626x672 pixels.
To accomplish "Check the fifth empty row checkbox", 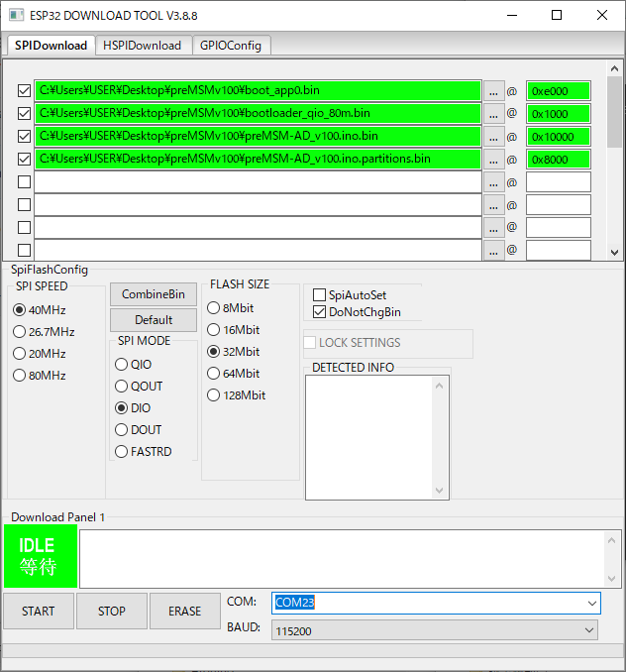I will coord(25,181).
